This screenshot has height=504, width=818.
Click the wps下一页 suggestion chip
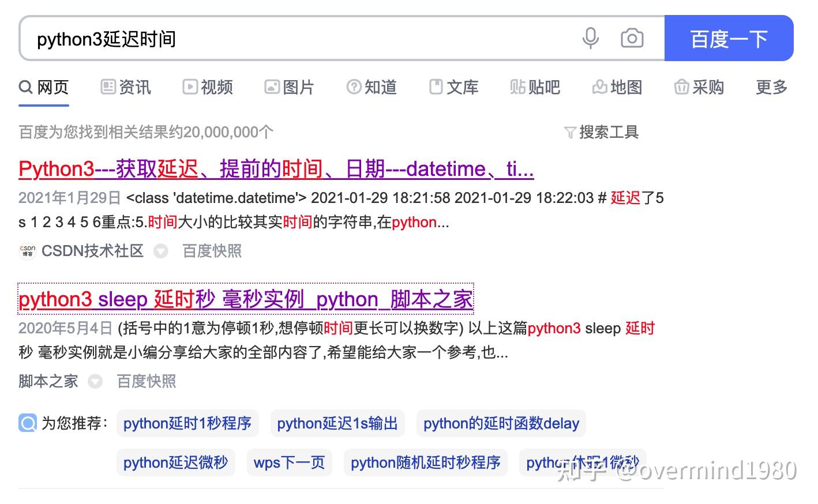click(x=289, y=462)
